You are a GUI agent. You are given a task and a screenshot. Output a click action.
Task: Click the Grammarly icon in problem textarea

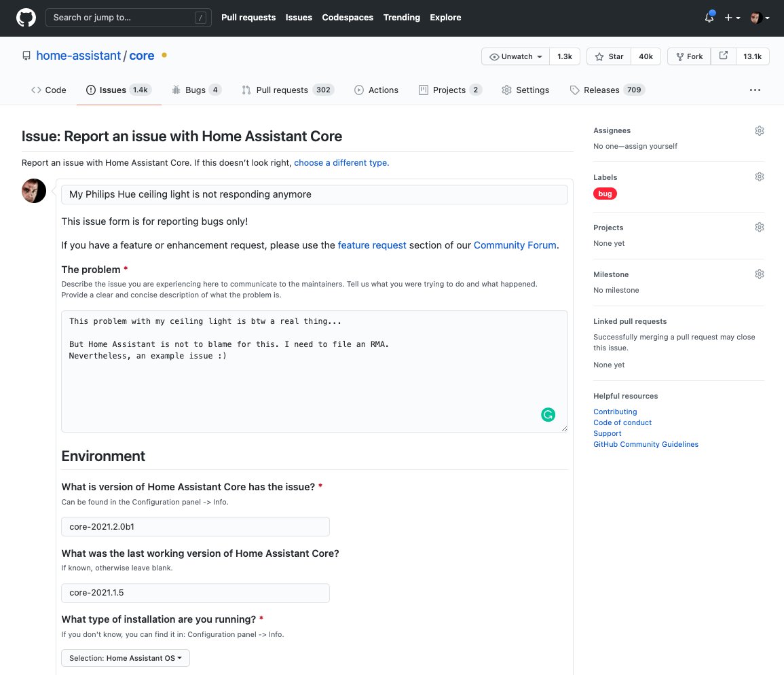click(548, 414)
